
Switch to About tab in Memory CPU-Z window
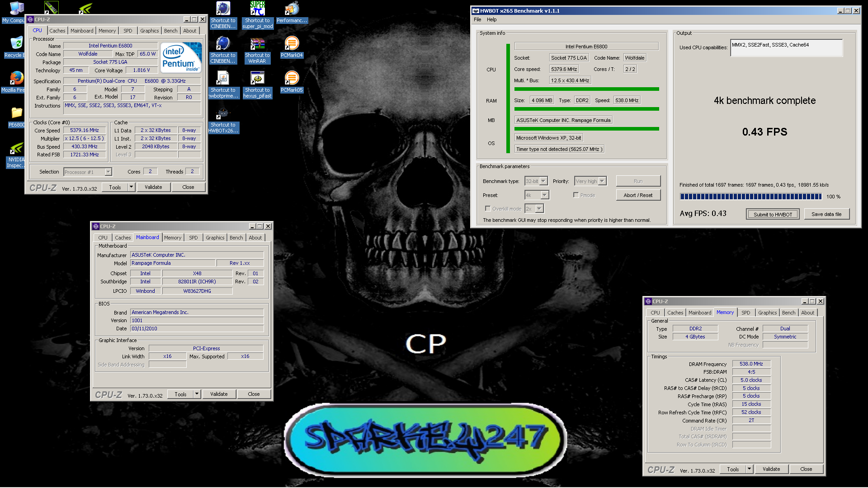click(807, 313)
